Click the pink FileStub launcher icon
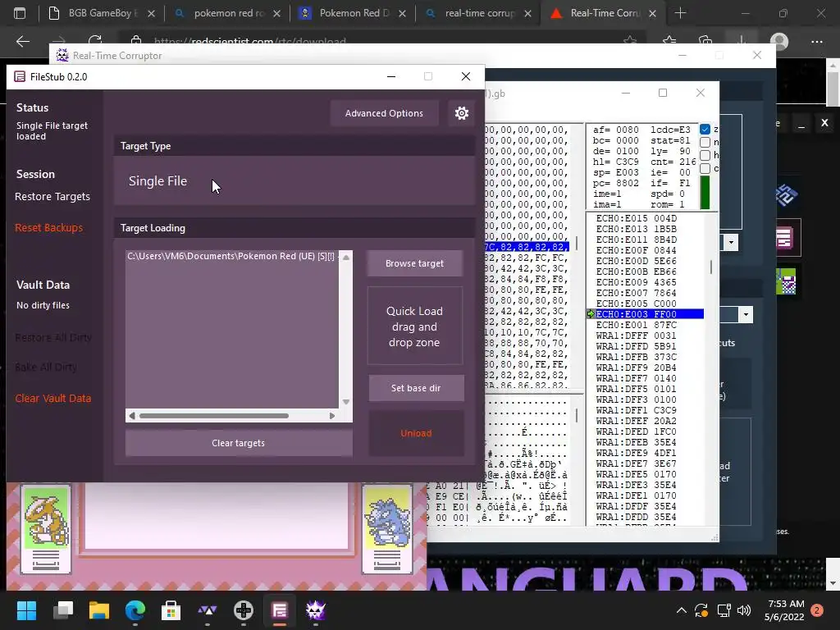 pos(784,238)
